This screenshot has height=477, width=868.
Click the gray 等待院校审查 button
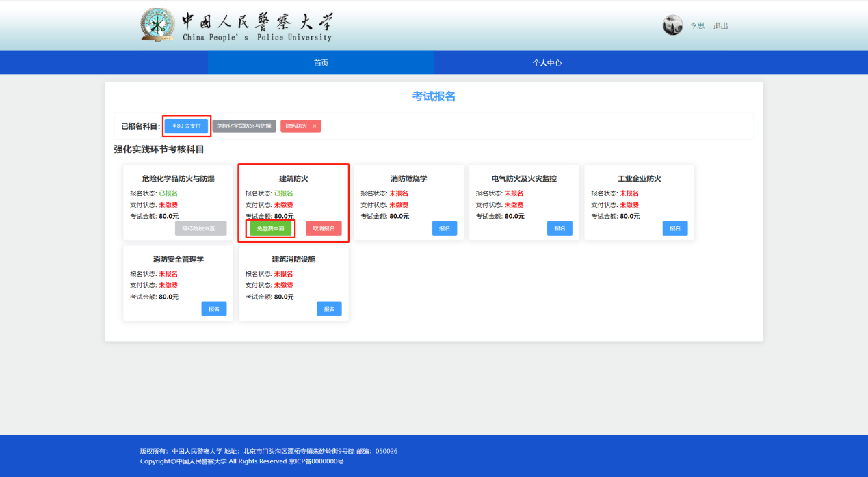200,228
